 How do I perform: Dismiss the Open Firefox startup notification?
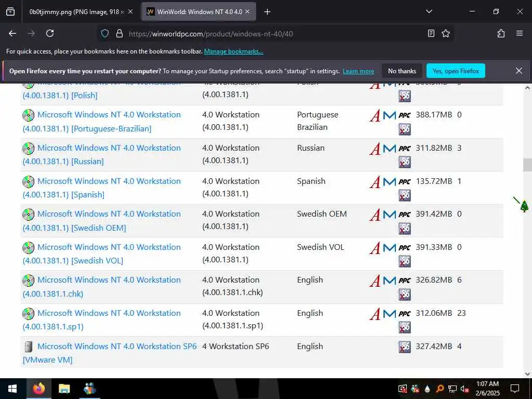(x=519, y=71)
